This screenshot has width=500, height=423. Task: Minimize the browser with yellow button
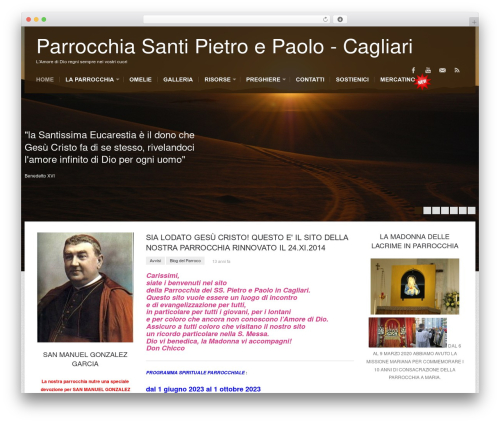[x=36, y=19]
